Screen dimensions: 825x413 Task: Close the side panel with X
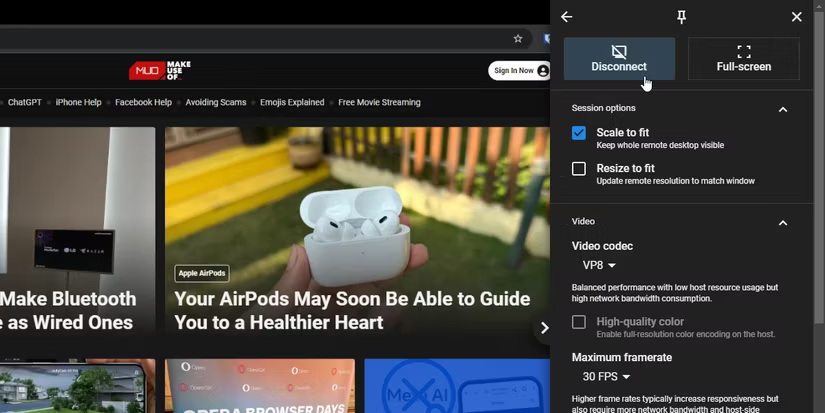click(796, 17)
